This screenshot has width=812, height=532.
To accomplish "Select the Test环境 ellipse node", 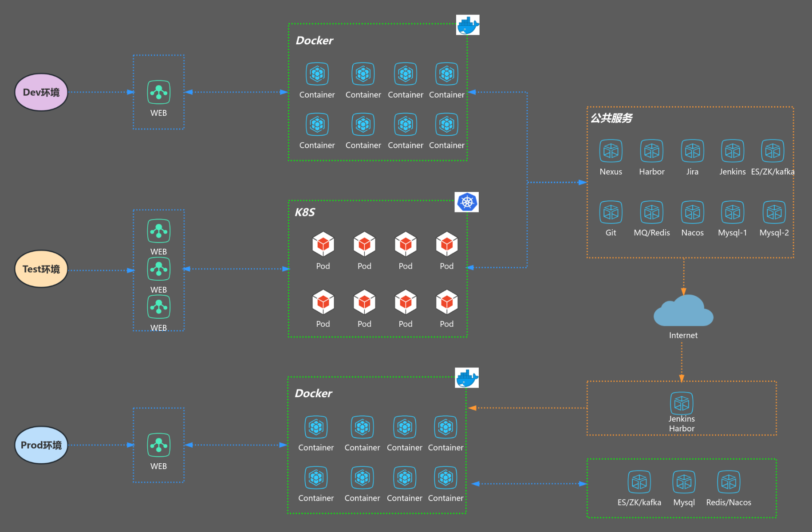I will tap(41, 269).
